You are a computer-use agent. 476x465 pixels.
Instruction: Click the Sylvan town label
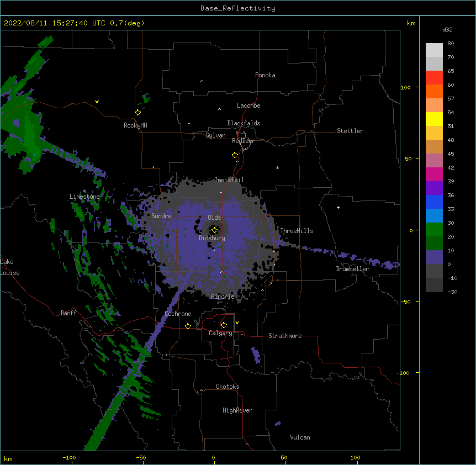point(215,135)
